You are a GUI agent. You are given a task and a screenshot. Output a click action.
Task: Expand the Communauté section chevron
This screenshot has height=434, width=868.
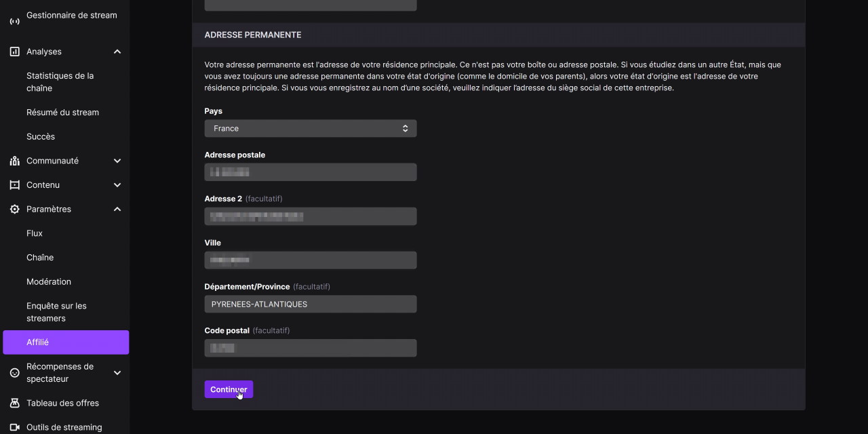pos(117,161)
